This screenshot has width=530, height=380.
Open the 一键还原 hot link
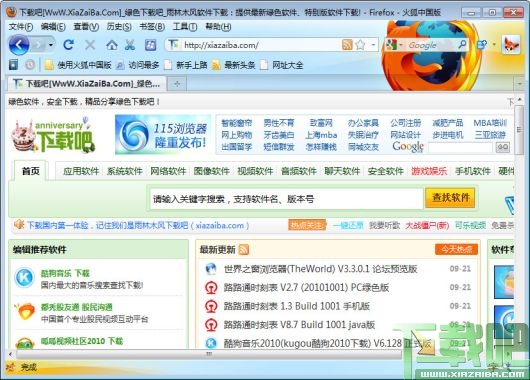[x=348, y=225]
